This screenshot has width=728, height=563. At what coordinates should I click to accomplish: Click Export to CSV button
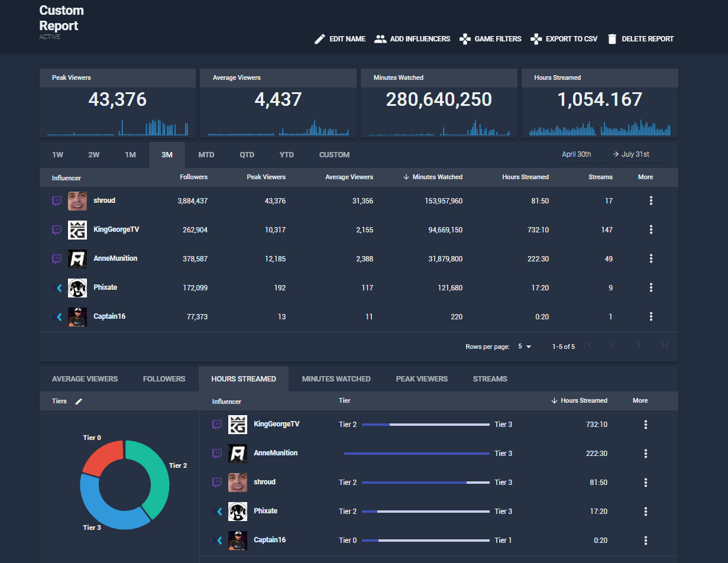coord(564,39)
